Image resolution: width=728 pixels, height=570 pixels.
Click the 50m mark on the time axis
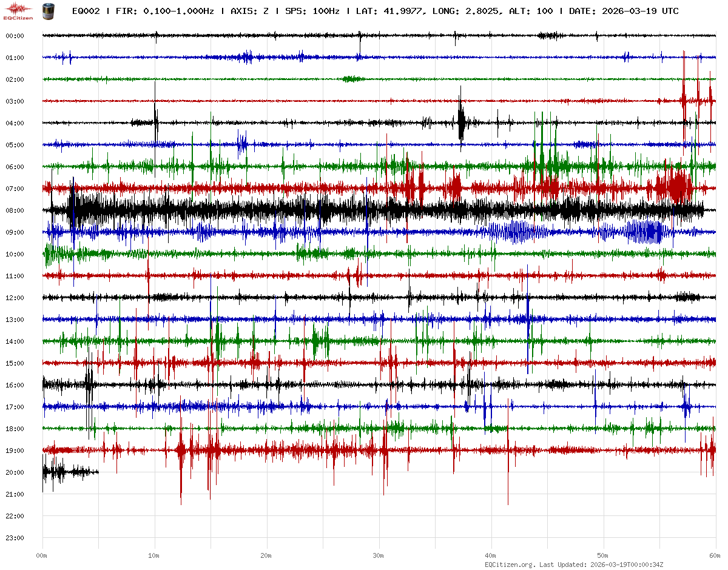603,555
